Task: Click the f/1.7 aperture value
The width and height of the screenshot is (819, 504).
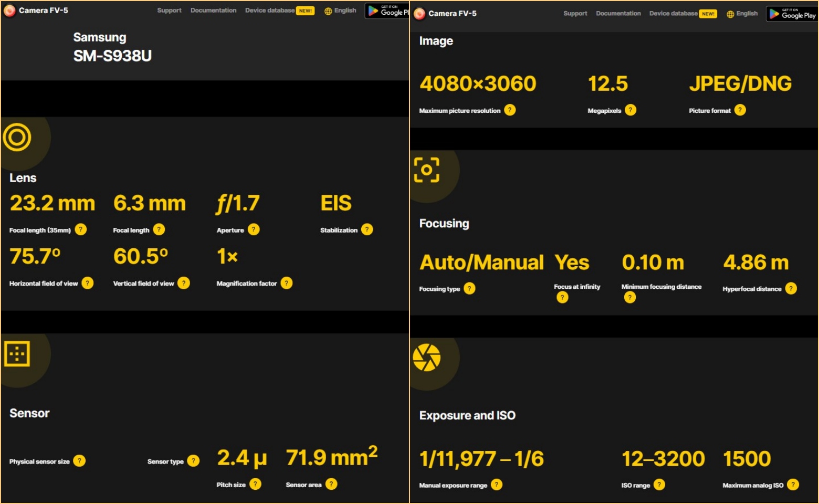Action: 238,204
